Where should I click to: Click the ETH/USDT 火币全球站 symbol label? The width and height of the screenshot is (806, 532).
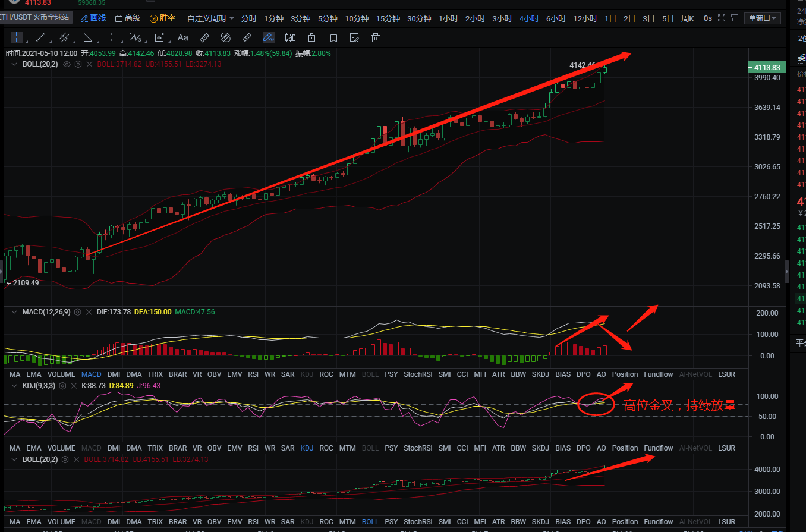[35, 17]
